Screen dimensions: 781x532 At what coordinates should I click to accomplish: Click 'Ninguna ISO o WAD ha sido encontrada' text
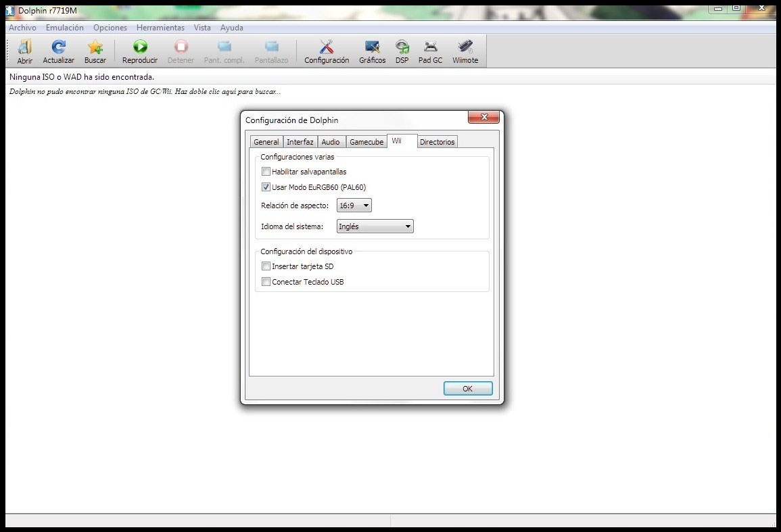[82, 77]
